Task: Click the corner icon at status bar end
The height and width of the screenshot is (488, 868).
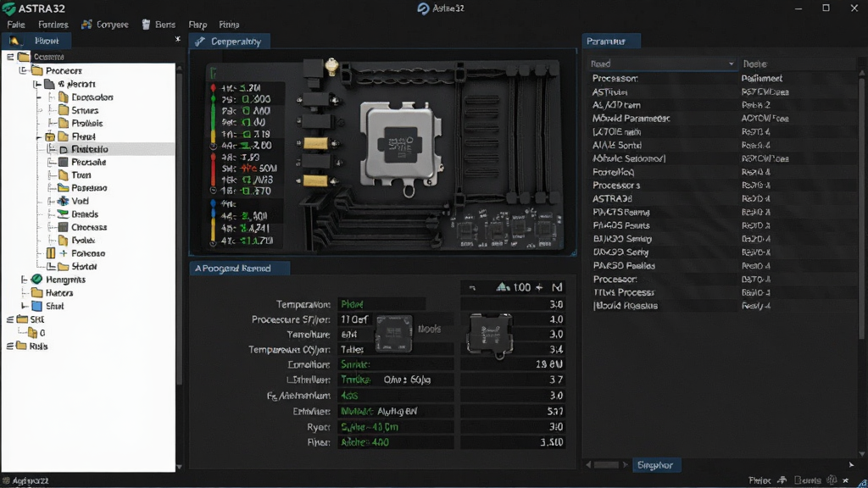Action: 862,482
